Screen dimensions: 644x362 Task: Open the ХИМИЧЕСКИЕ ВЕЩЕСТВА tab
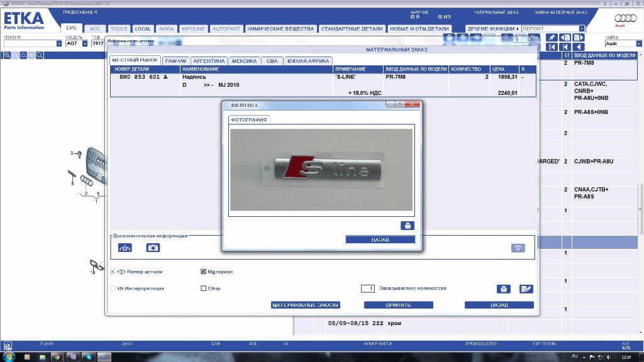coord(280,29)
